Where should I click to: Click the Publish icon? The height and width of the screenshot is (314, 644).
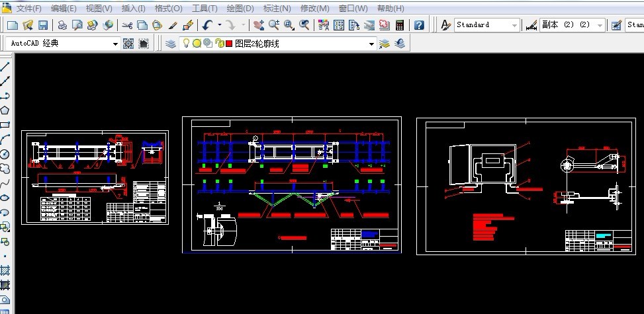click(x=93, y=25)
